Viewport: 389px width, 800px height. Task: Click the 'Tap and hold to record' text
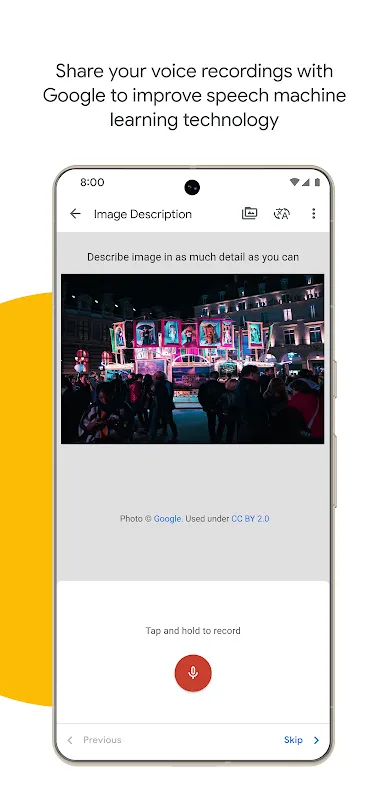(193, 631)
